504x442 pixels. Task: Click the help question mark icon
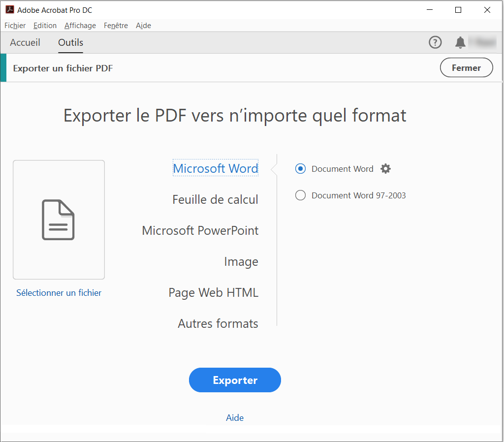[x=435, y=42]
